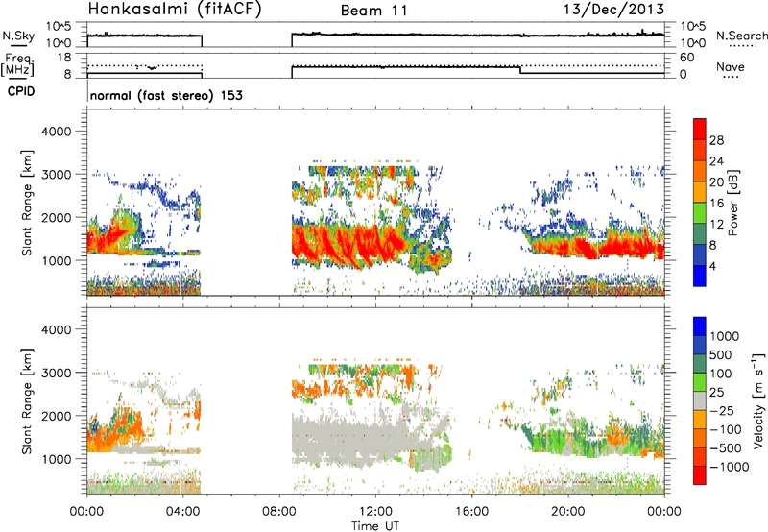Viewport: 768px width, 532px height.
Task: Click the frequency step near 18:00
Action: (519, 70)
